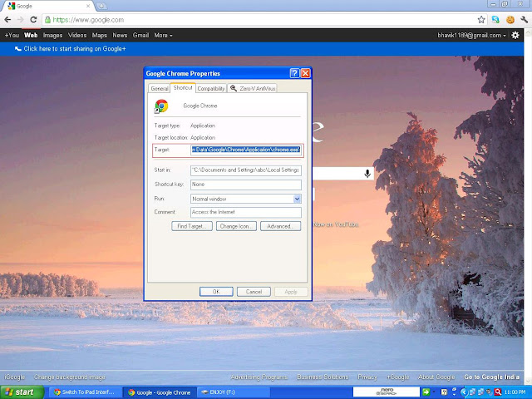
Task: Click the Target path input field
Action: [x=246, y=150]
